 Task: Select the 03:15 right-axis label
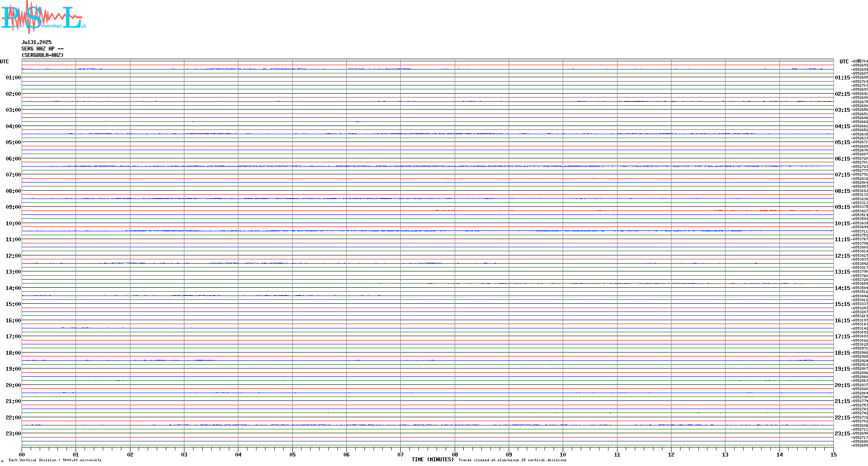843,110
